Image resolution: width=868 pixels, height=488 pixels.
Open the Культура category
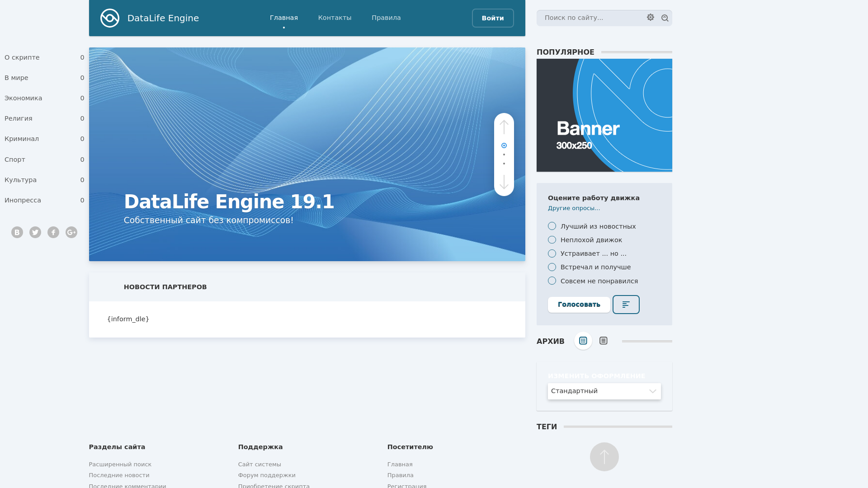pyautogui.click(x=44, y=180)
